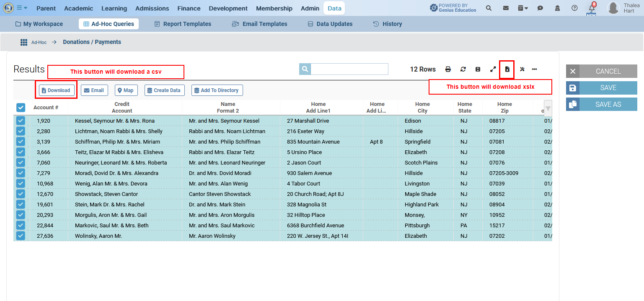644x301 pixels.
Task: Click the school logo emblem
Action: (x=8, y=8)
